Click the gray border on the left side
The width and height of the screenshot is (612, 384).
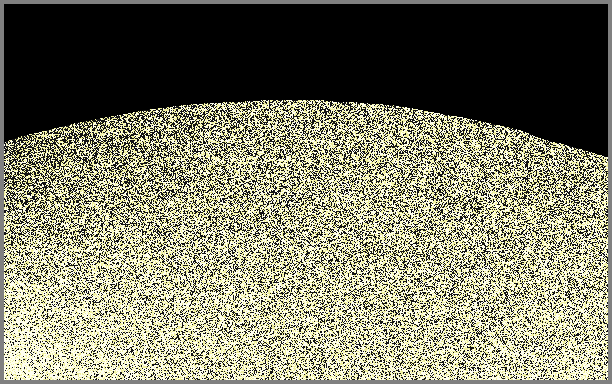(x=2, y=192)
